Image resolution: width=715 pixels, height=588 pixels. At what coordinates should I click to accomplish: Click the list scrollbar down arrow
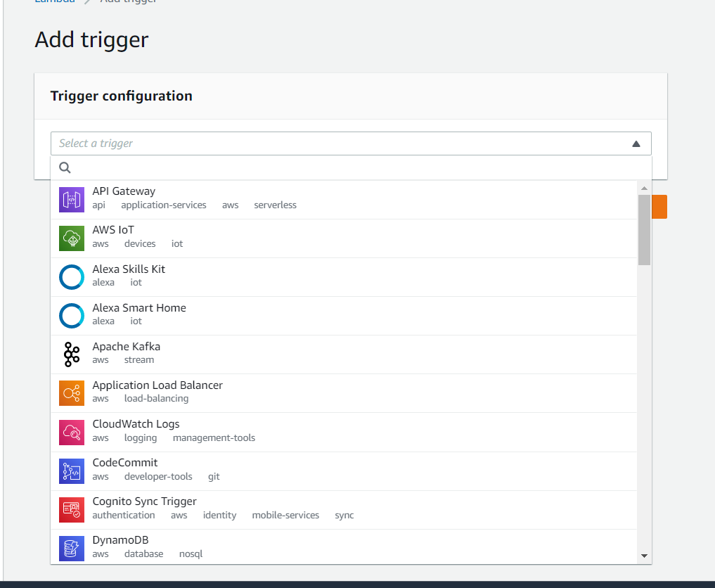point(644,556)
